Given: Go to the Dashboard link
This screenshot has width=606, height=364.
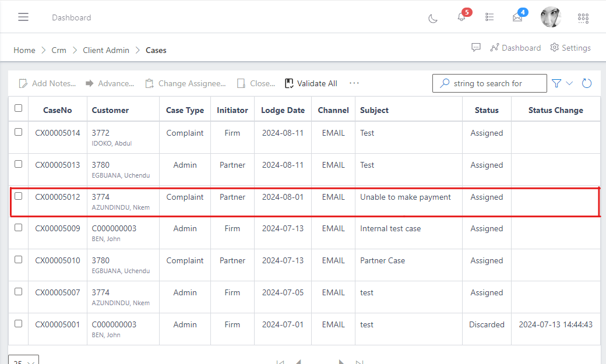Looking at the screenshot, I should 515,47.
